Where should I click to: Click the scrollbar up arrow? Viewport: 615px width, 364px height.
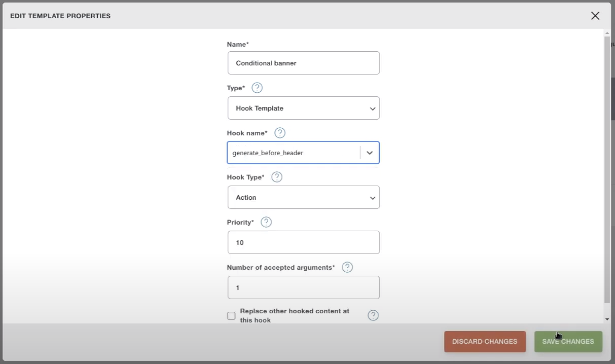coord(606,32)
